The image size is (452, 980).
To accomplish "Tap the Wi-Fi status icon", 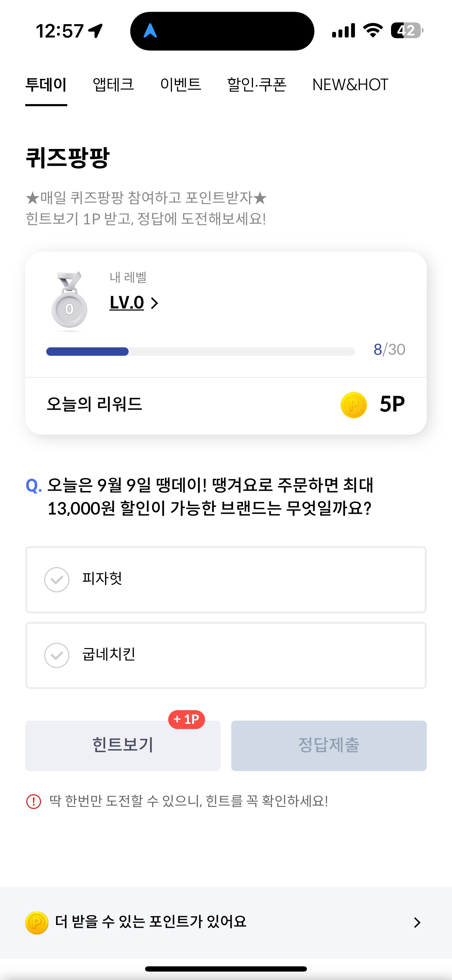I will 373,30.
